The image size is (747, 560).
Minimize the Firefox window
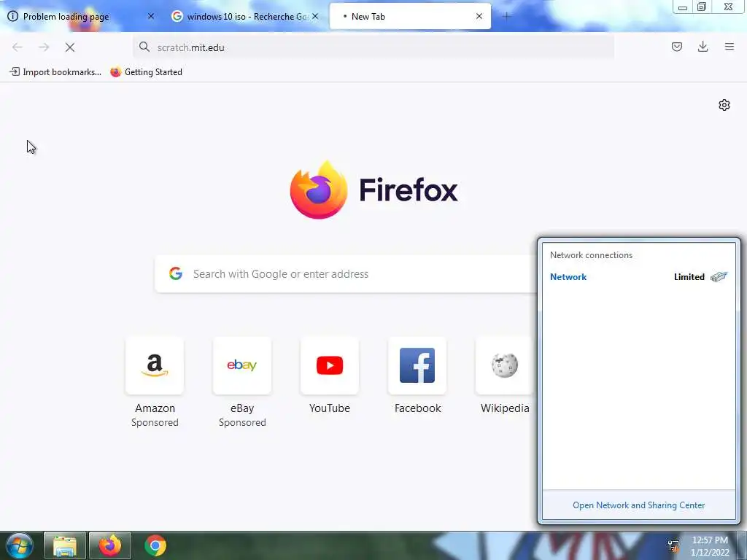[x=683, y=7]
